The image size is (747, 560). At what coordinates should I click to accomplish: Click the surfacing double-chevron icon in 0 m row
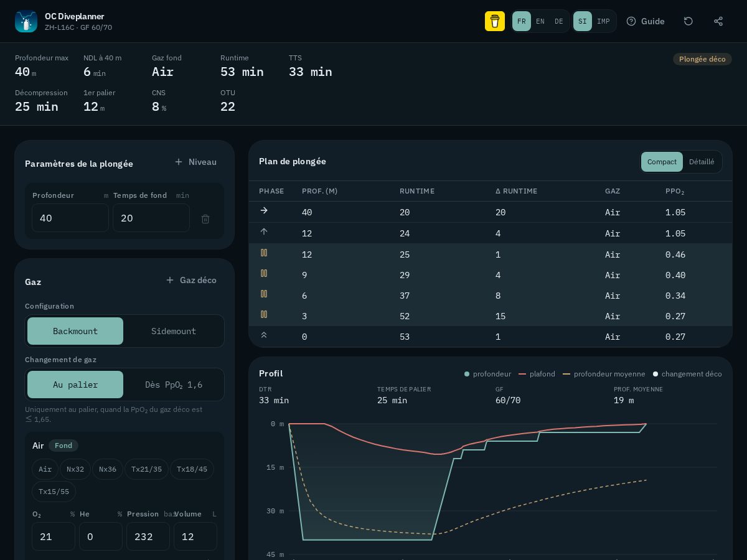point(264,335)
